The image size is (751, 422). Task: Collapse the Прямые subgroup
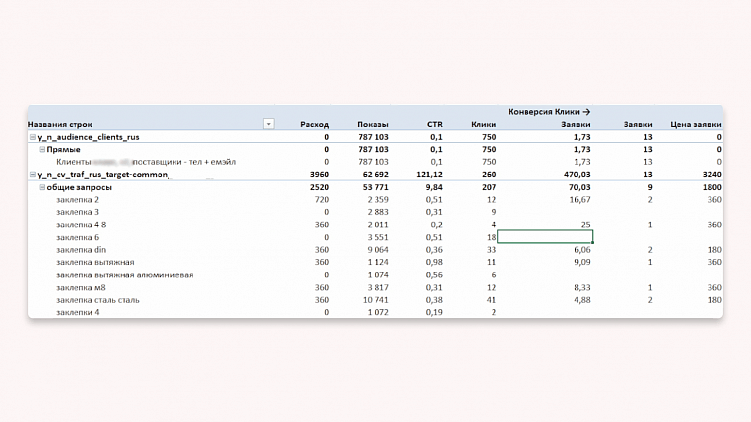(42, 149)
